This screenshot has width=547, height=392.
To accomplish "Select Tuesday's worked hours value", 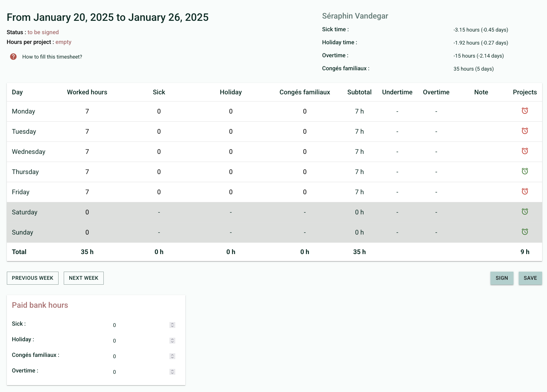I will coord(87,131).
